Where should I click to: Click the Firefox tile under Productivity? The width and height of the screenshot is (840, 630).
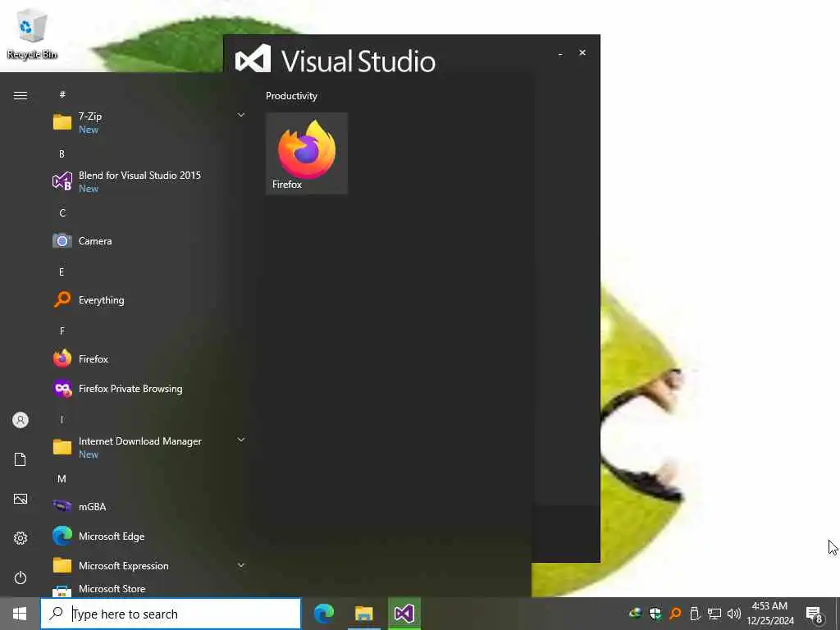307,153
